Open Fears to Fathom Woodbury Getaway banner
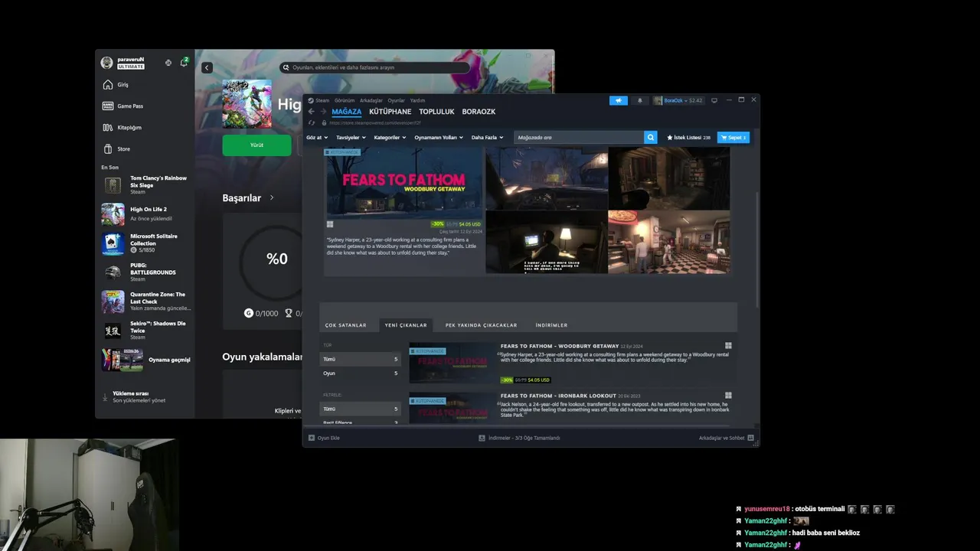This screenshot has width=980, height=551. (404, 184)
